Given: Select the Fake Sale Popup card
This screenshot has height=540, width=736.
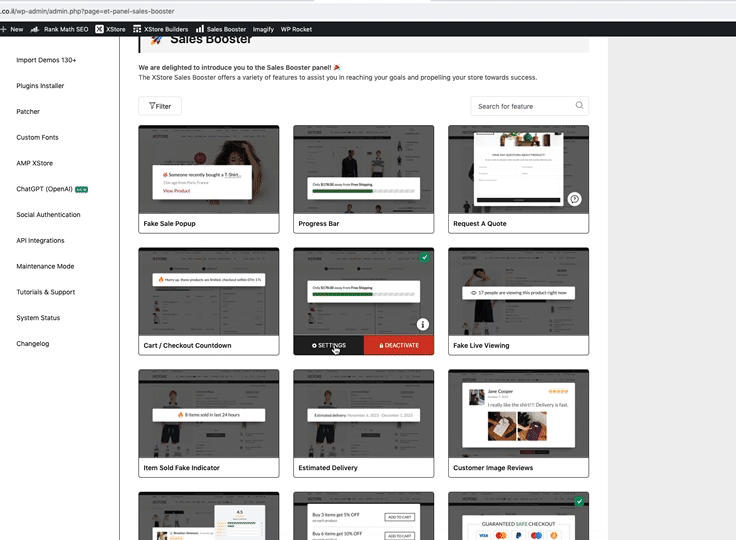Looking at the screenshot, I should tap(209, 179).
